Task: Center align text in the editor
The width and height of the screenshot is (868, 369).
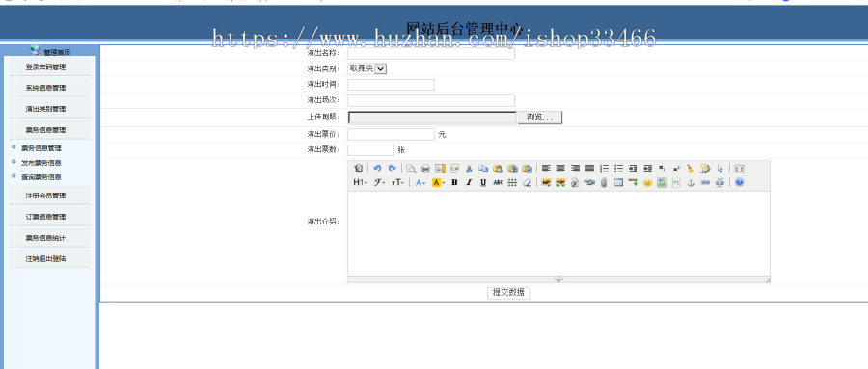Action: tap(560, 169)
